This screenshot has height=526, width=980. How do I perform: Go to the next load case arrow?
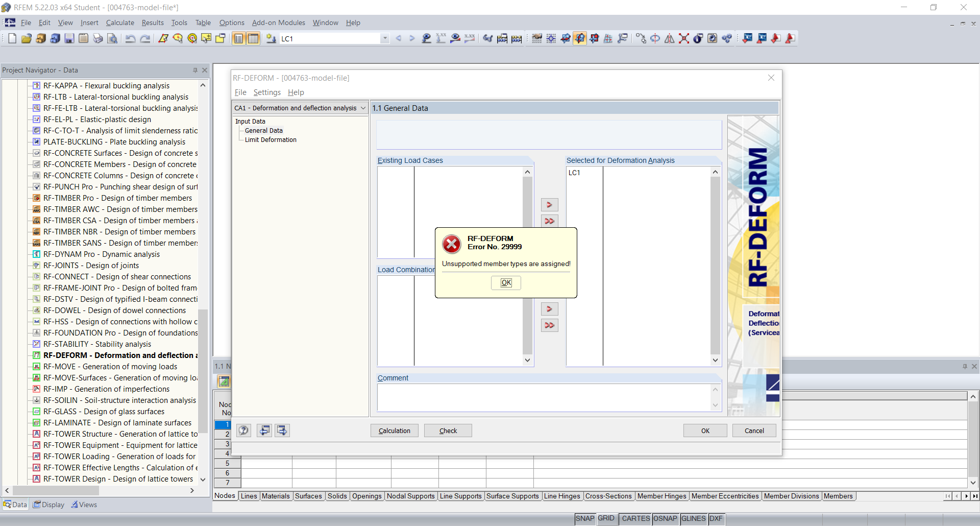(x=412, y=38)
